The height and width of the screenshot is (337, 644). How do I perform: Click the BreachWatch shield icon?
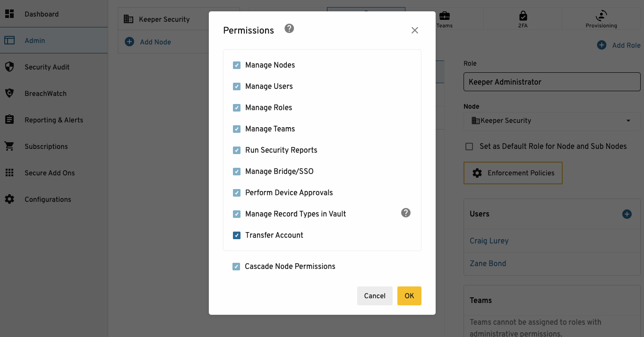point(9,94)
